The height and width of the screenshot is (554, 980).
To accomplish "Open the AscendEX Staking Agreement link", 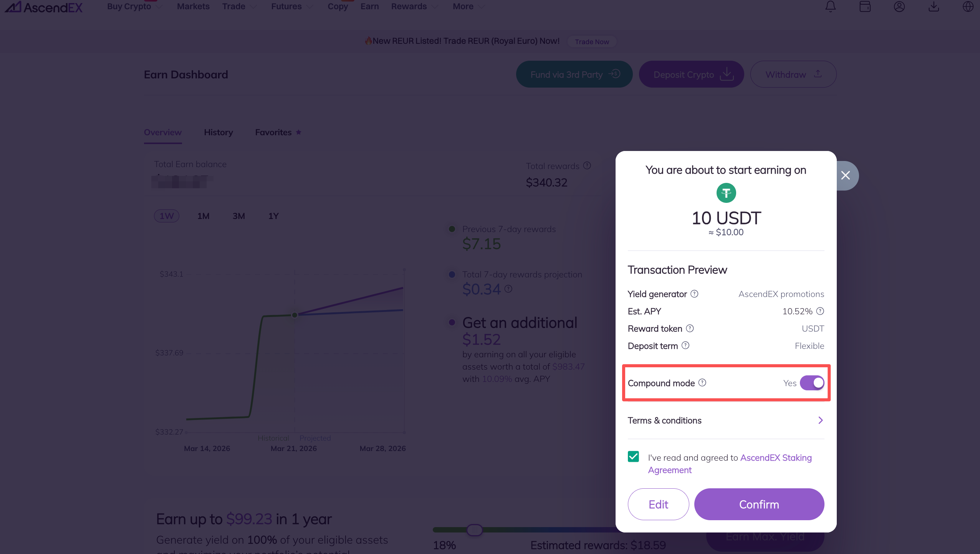I will click(x=776, y=458).
